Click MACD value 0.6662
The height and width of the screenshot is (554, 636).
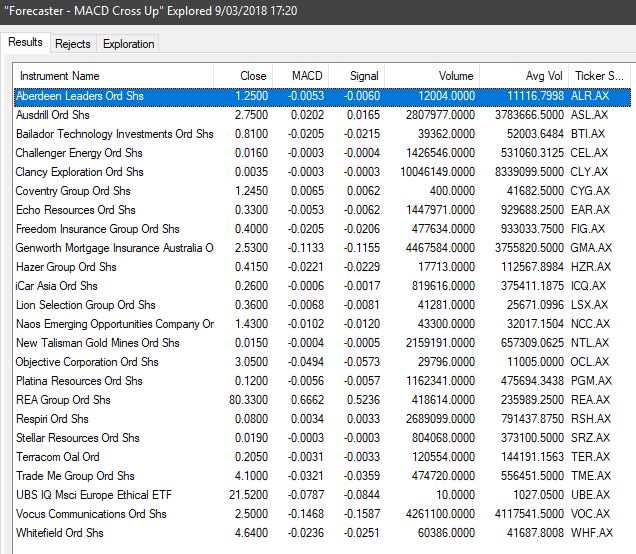click(307, 400)
